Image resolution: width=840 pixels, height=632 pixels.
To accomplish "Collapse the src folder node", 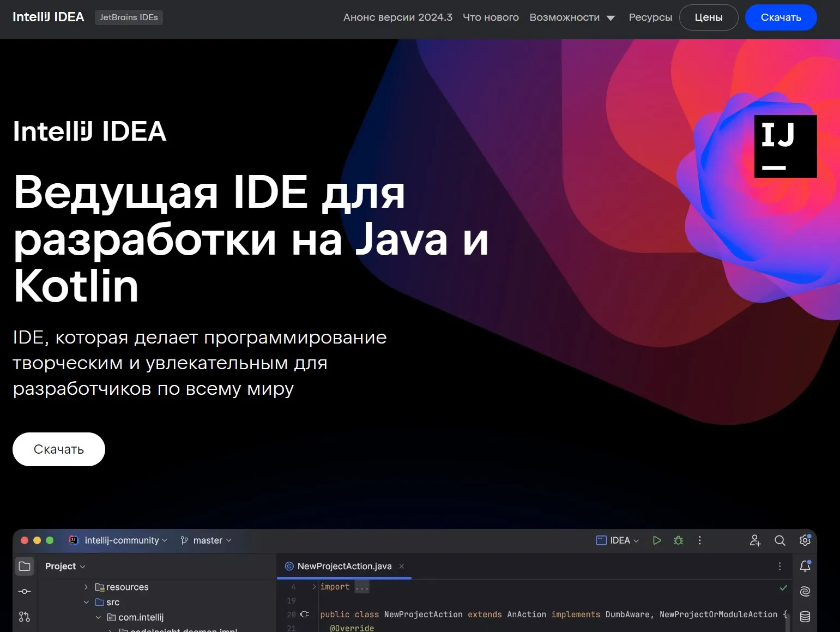I will 86,602.
